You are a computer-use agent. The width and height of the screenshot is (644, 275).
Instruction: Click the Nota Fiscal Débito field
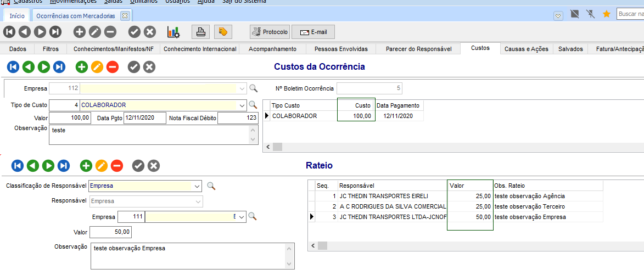[x=237, y=119]
